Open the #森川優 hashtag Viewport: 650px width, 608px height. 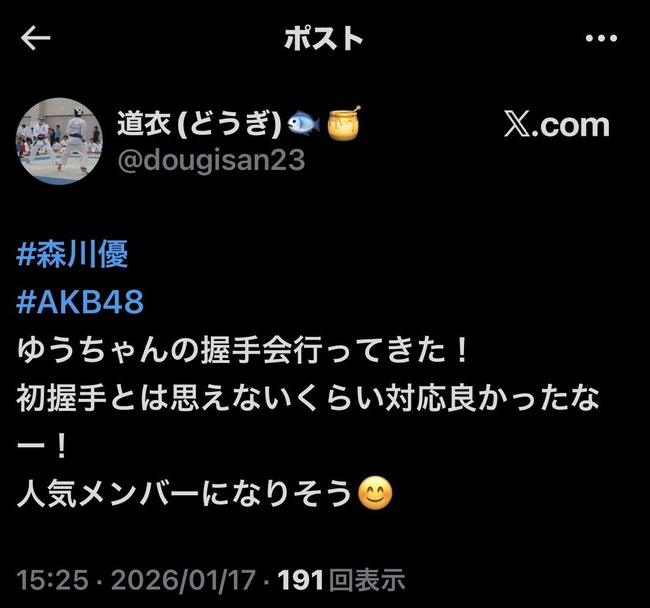(x=72, y=254)
